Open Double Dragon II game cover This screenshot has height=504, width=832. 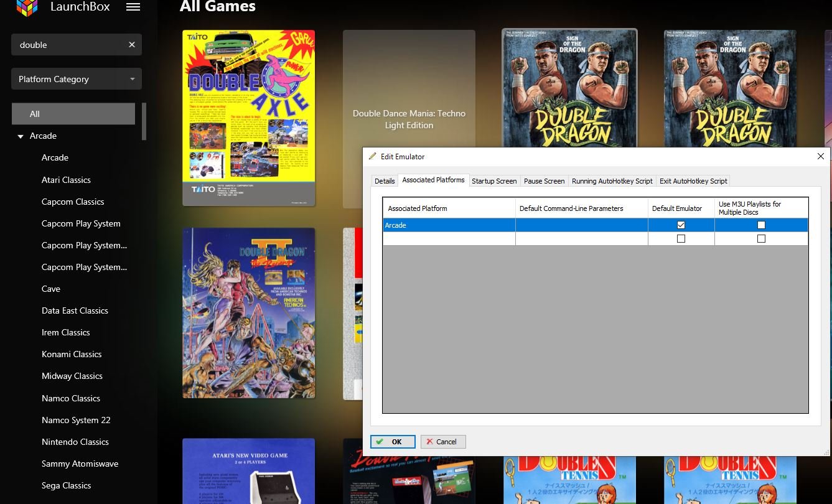249,313
